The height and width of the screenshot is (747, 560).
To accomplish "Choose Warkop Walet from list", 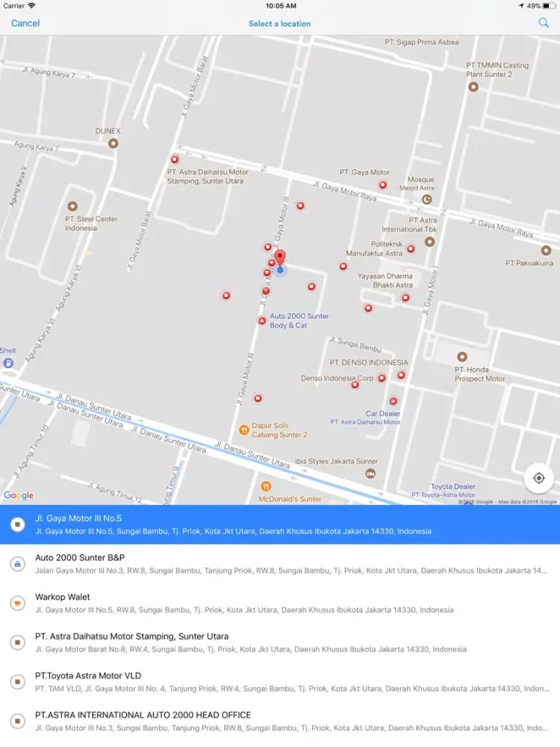I will pos(280,603).
